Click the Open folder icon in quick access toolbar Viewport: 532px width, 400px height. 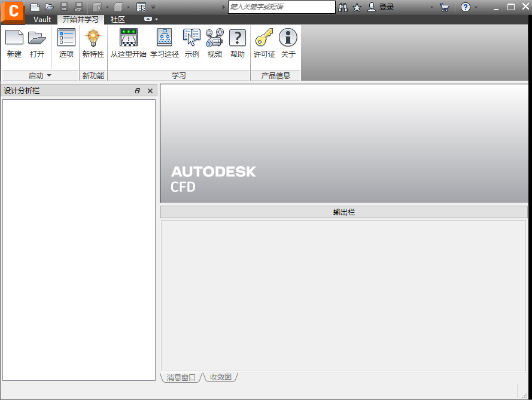(50, 7)
